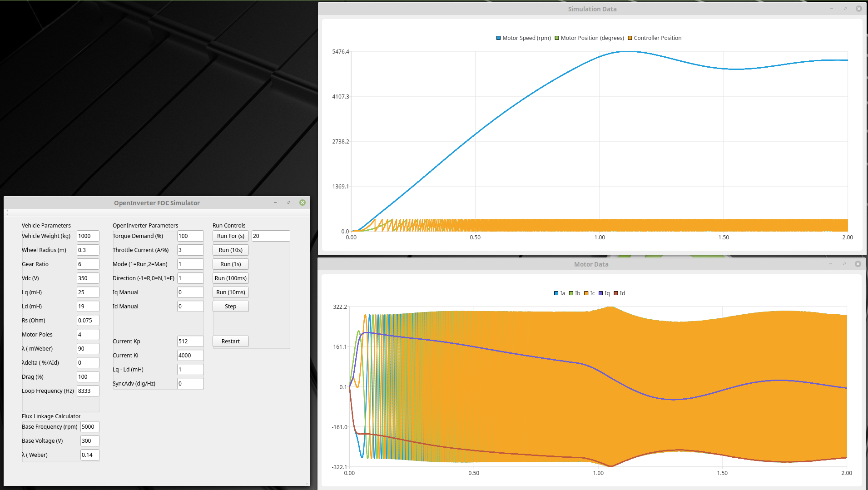Minimize the Motor Data window
868x490 pixels.
tap(831, 264)
